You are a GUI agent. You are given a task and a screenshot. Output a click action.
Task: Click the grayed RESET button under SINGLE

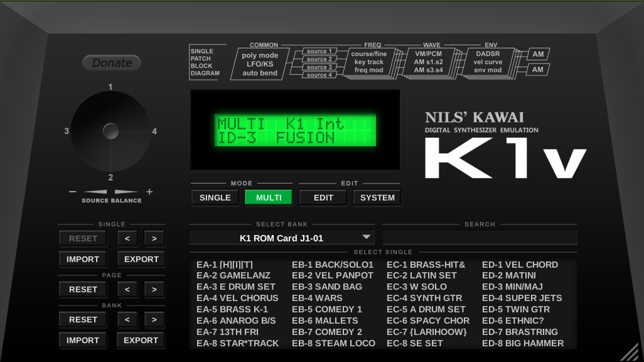83,239
